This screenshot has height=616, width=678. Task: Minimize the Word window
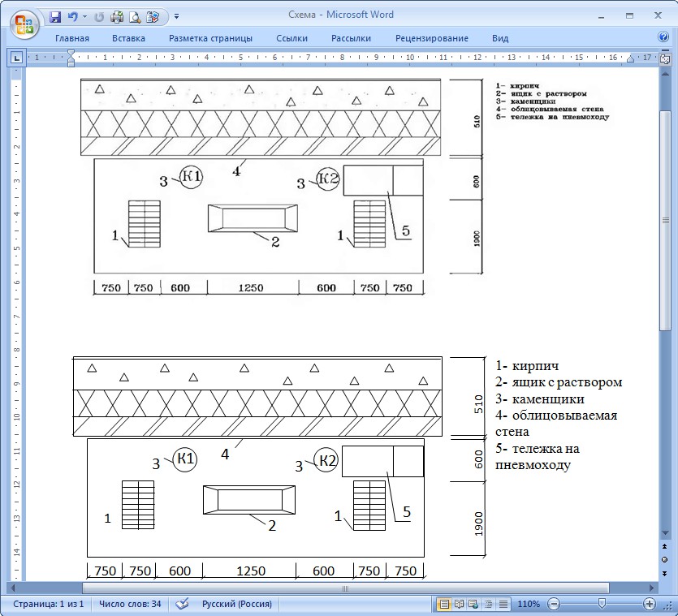[x=601, y=16]
